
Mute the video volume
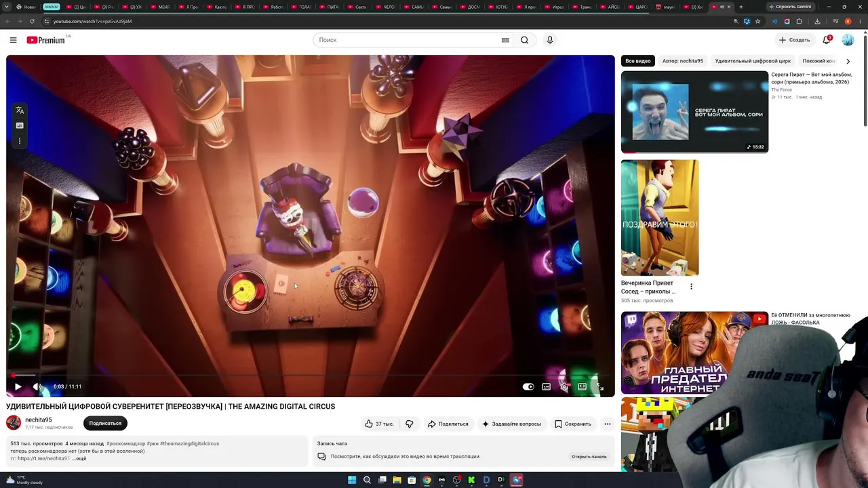37,387
